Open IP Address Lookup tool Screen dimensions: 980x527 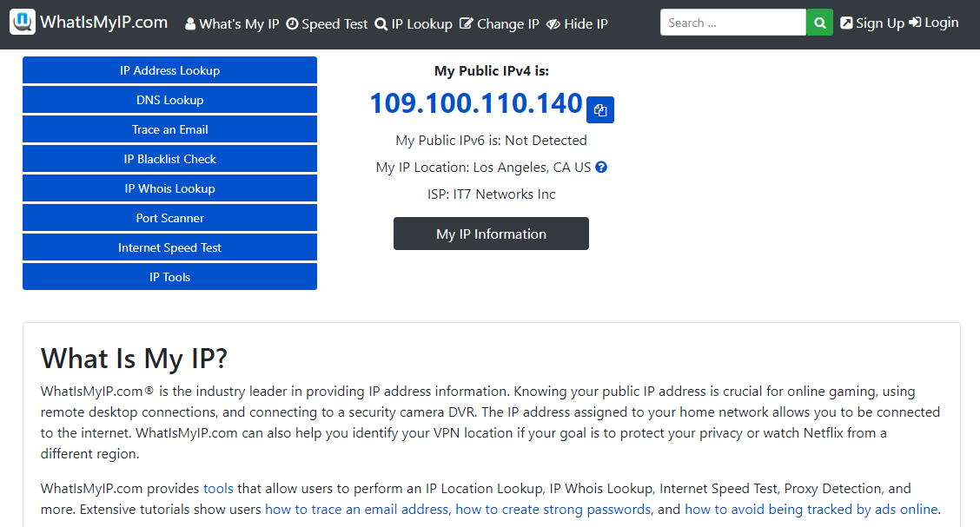point(170,70)
